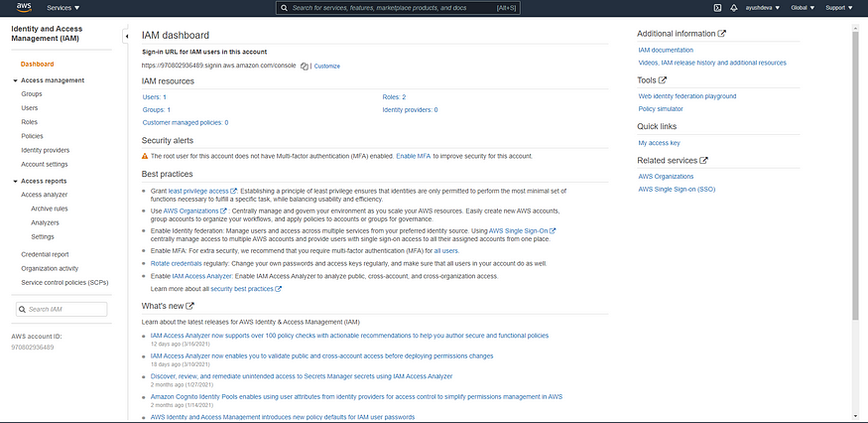Open the IAM documentation link
The height and width of the screenshot is (423, 868).
point(666,50)
